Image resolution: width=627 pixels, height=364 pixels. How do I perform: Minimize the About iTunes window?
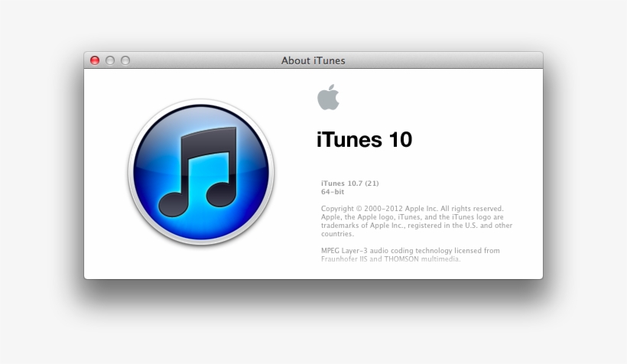110,60
